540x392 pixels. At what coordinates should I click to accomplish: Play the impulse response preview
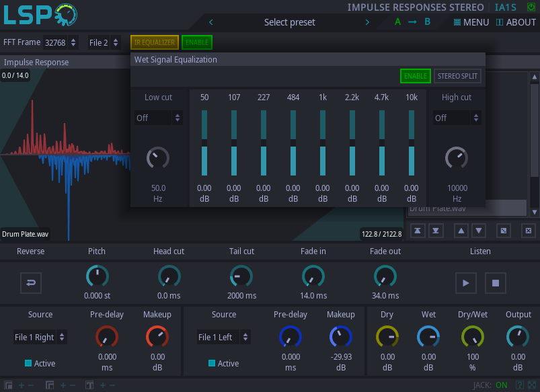(466, 283)
